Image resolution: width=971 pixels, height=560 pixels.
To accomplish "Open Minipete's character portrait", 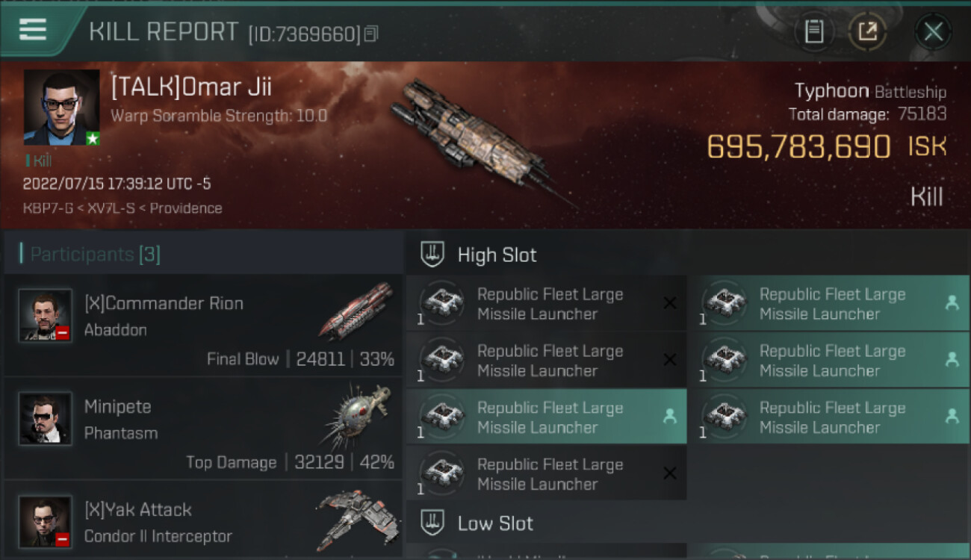I will point(46,418).
